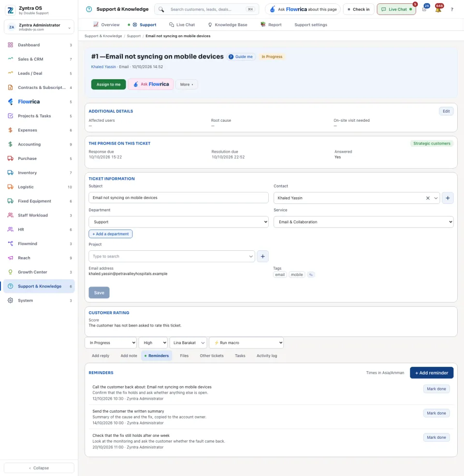This screenshot has width=464, height=476.
Task: Open the Contact dropdown arrow
Action: coord(436,198)
